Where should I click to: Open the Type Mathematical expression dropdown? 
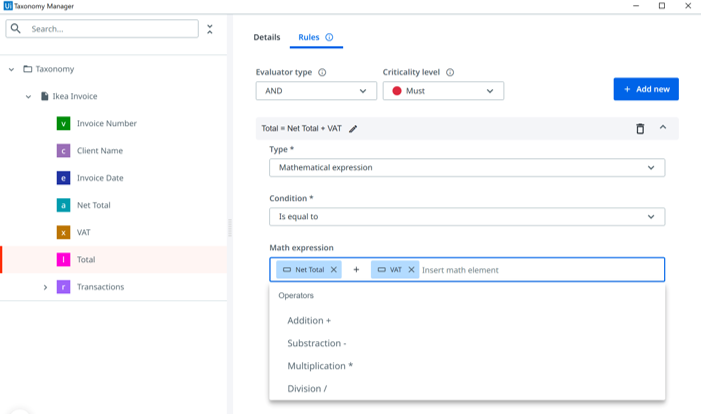click(x=467, y=168)
